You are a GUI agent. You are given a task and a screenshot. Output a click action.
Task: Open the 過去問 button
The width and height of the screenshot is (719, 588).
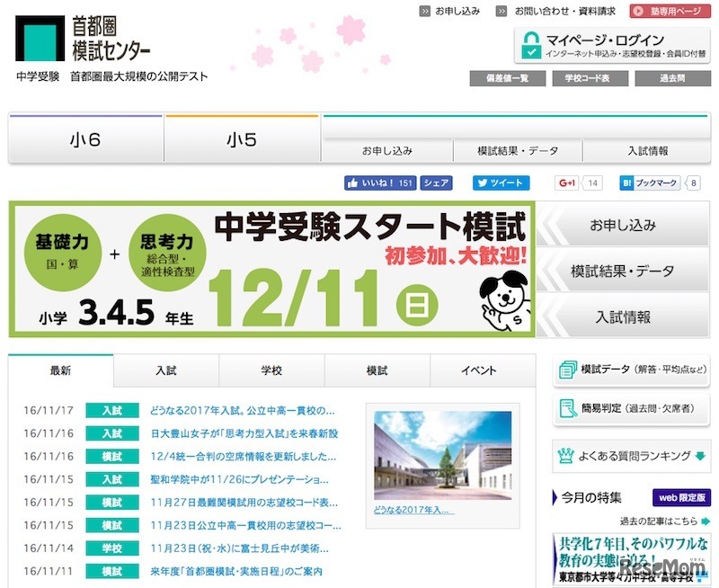[672, 78]
